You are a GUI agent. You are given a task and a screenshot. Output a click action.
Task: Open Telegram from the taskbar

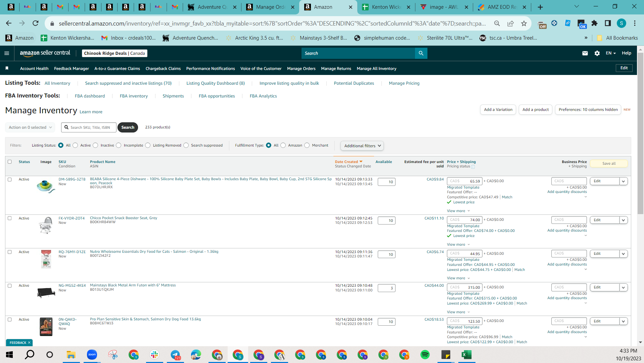pyautogui.click(x=175, y=355)
